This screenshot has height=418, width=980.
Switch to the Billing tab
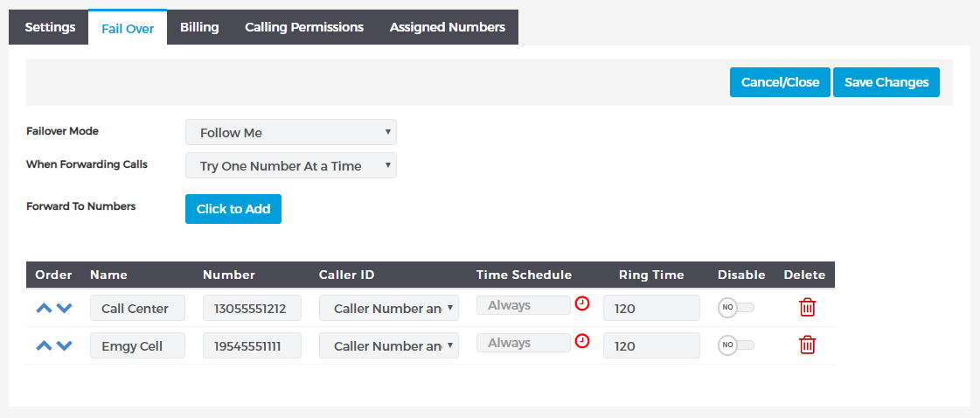pos(199,27)
